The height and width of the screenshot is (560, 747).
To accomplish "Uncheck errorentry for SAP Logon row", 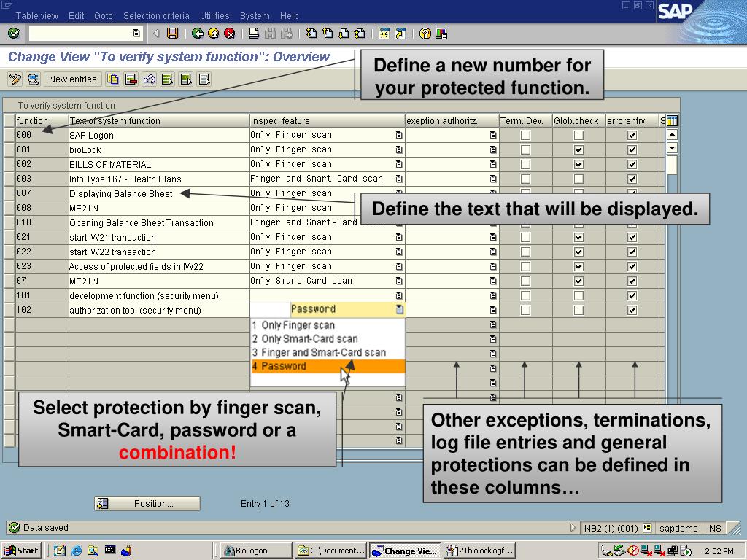I will click(632, 135).
